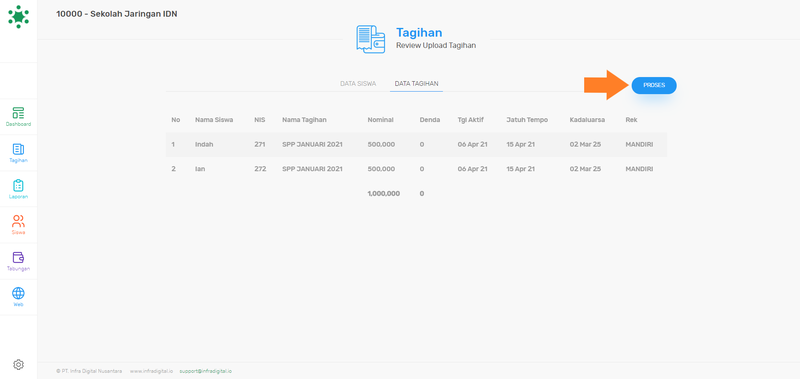Click the 500,000 nominal in Ian's row

coord(381,169)
